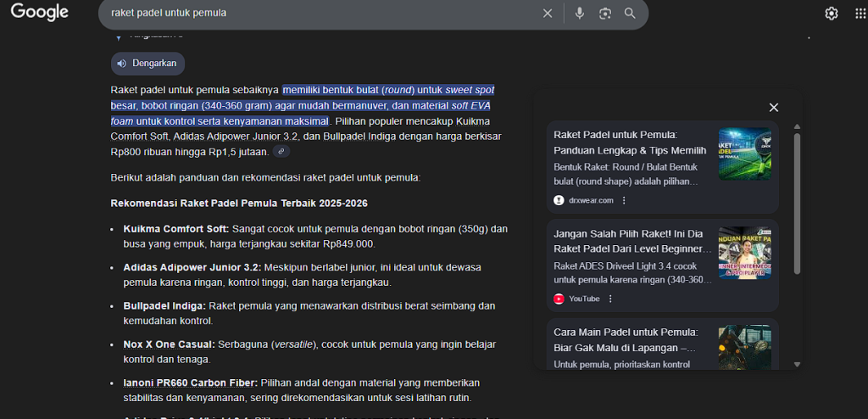Click the drxwear.com article thumbnail
This screenshot has height=419, width=868.
(744, 154)
